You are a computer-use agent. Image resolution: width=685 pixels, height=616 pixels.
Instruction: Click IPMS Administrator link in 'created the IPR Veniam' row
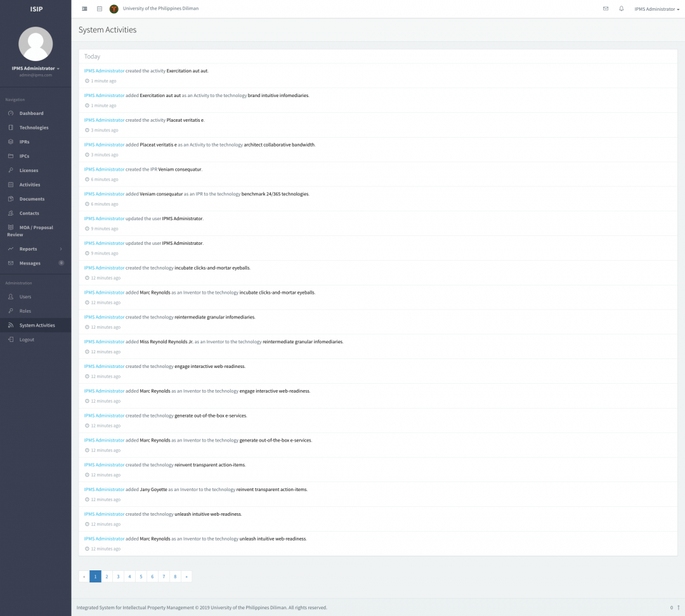pyautogui.click(x=105, y=169)
